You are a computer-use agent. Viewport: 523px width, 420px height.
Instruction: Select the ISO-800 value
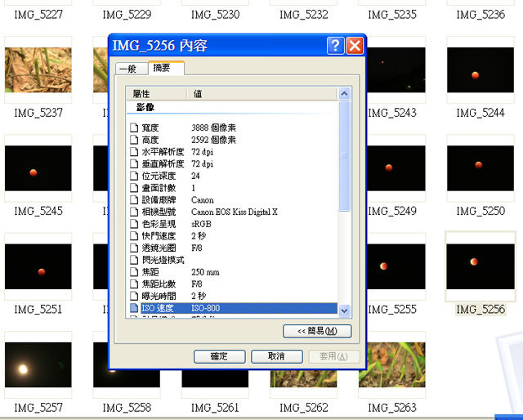[x=205, y=308]
